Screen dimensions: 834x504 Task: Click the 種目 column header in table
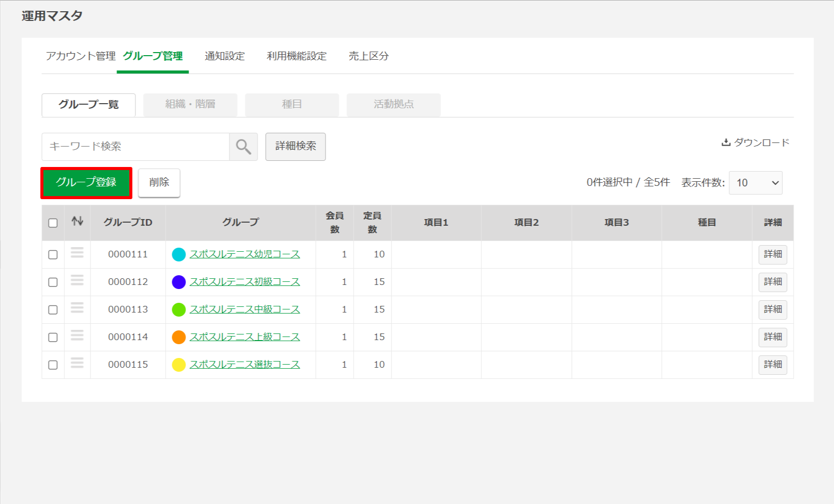[707, 223]
